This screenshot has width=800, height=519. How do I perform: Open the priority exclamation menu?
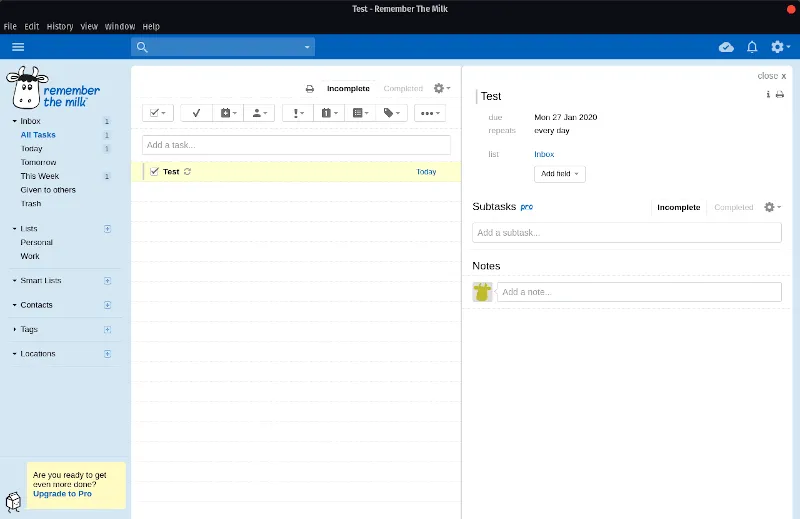click(298, 113)
